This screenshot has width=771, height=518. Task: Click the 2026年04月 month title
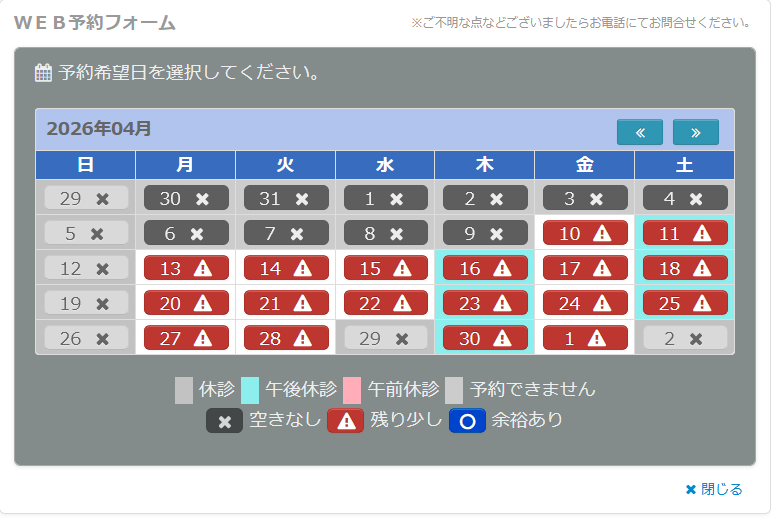(99, 128)
